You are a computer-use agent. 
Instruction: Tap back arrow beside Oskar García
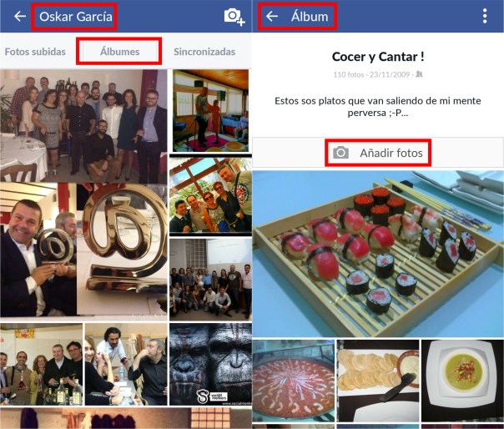[20, 16]
